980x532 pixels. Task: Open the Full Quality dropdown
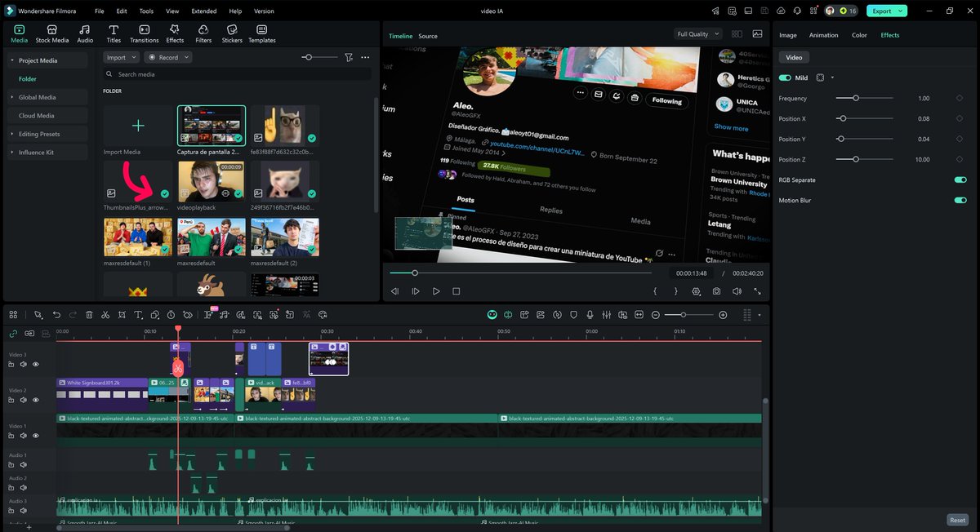click(697, 33)
